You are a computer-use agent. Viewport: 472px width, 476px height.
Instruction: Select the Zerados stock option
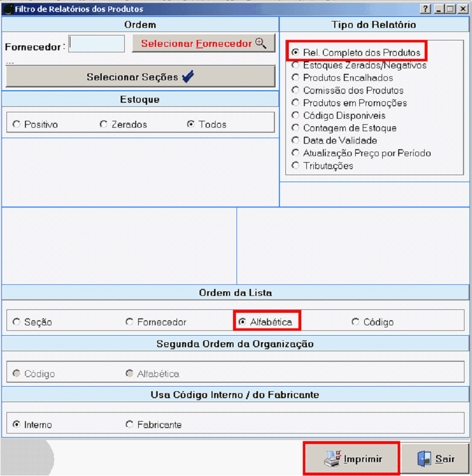[x=104, y=124]
